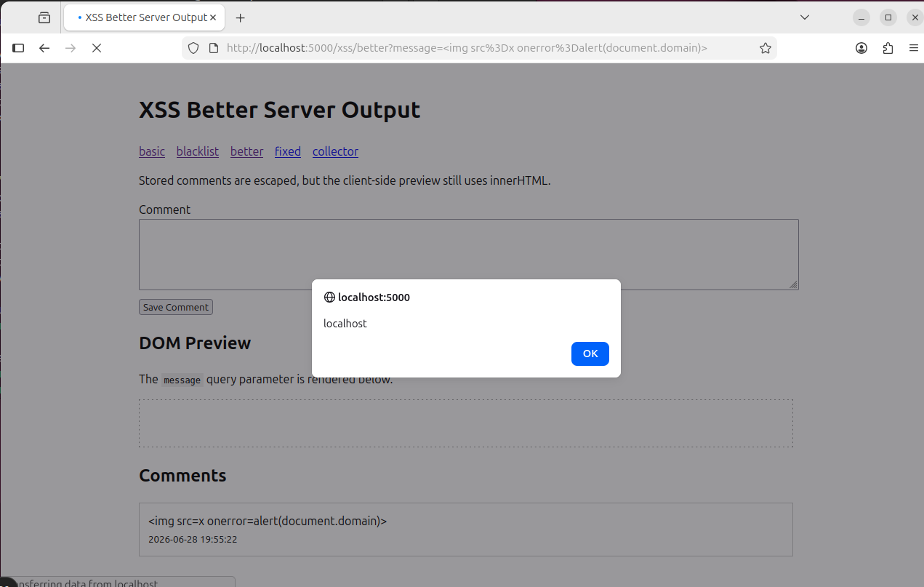Viewport: 924px width, 587px height.
Task: Dismiss the alert with OK
Action: pos(590,354)
